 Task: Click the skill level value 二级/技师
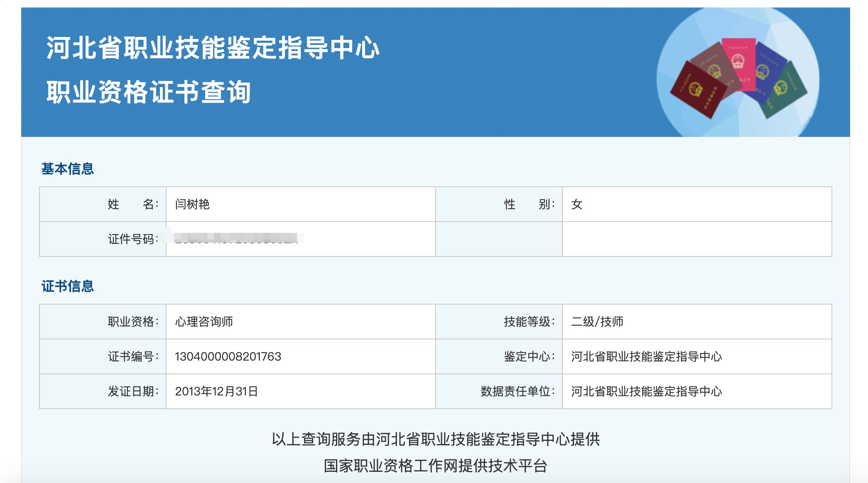pos(597,322)
